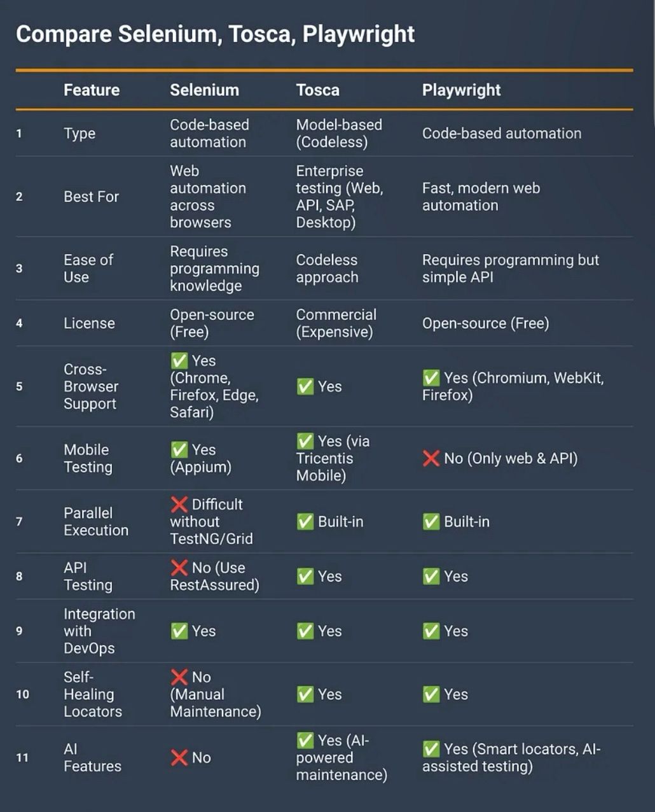Viewport: 655px width, 812px height.
Task: Click the 'Ease of Use' feature label
Action: point(88,269)
